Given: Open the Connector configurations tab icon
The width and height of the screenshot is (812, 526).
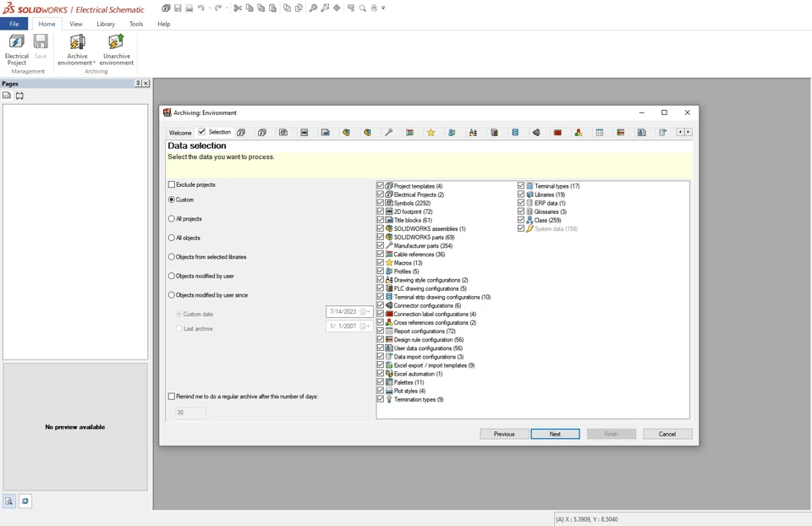Looking at the screenshot, I should pyautogui.click(x=536, y=133).
